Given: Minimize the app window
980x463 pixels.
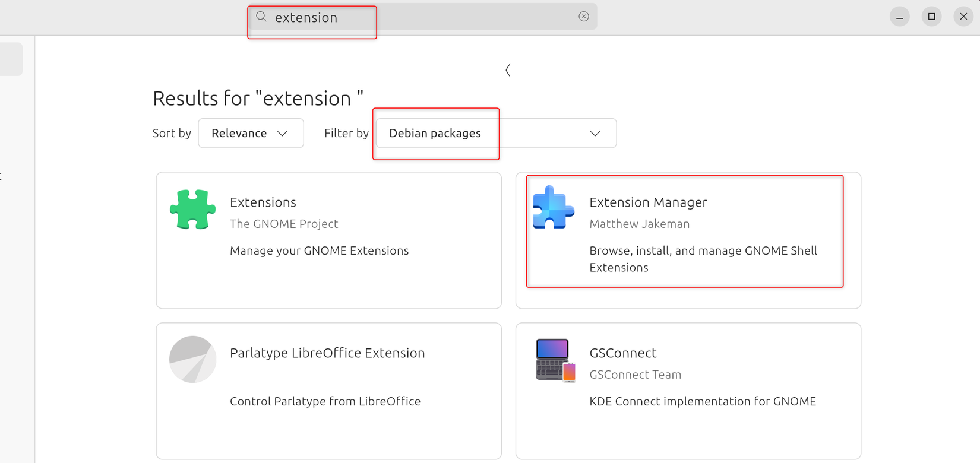Looking at the screenshot, I should tap(900, 17).
